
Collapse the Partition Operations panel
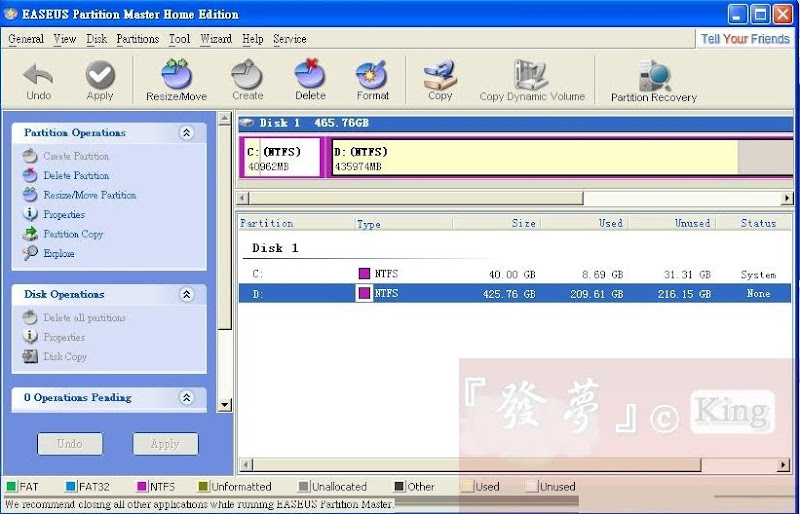coord(187,133)
